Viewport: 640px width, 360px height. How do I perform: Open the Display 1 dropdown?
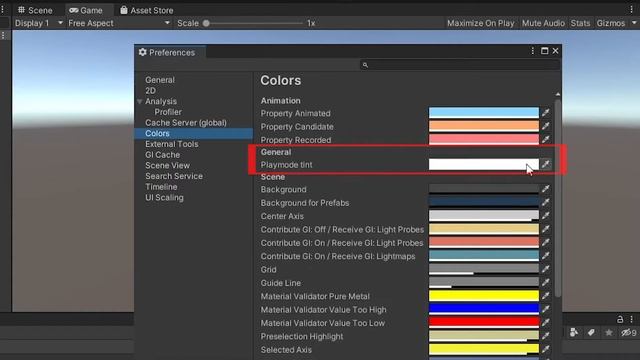click(x=38, y=23)
